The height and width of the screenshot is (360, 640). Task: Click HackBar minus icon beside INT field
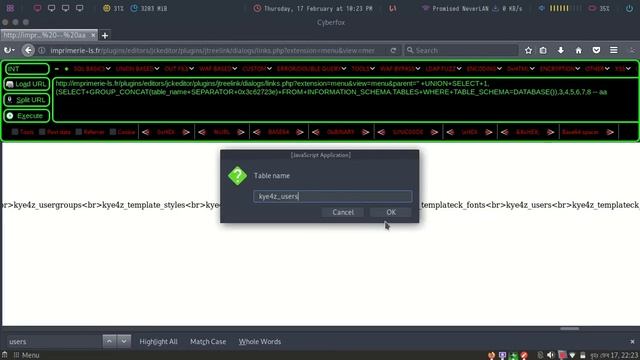[57, 69]
